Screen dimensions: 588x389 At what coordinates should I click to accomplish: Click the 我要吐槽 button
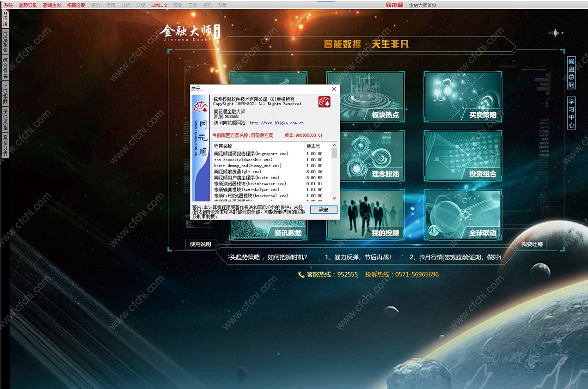pyautogui.click(x=532, y=244)
